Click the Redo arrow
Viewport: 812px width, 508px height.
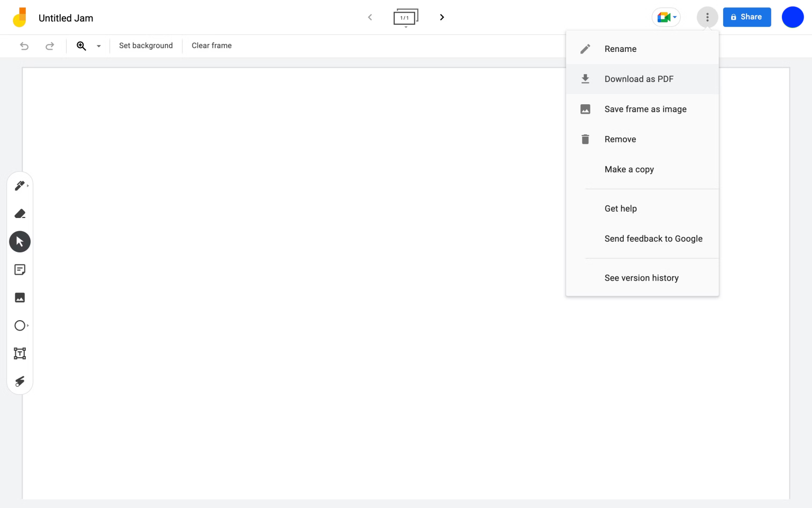[x=50, y=46]
